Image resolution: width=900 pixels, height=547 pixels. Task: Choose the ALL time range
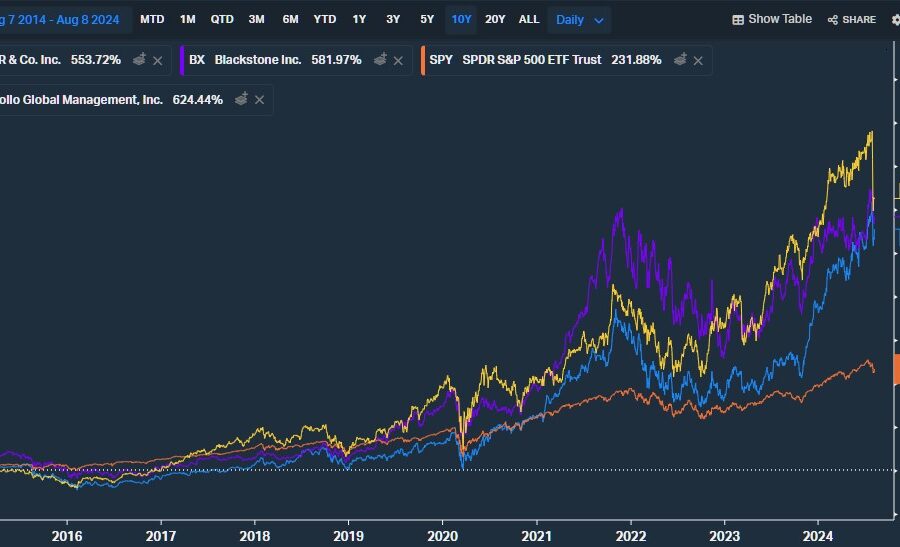click(x=529, y=19)
